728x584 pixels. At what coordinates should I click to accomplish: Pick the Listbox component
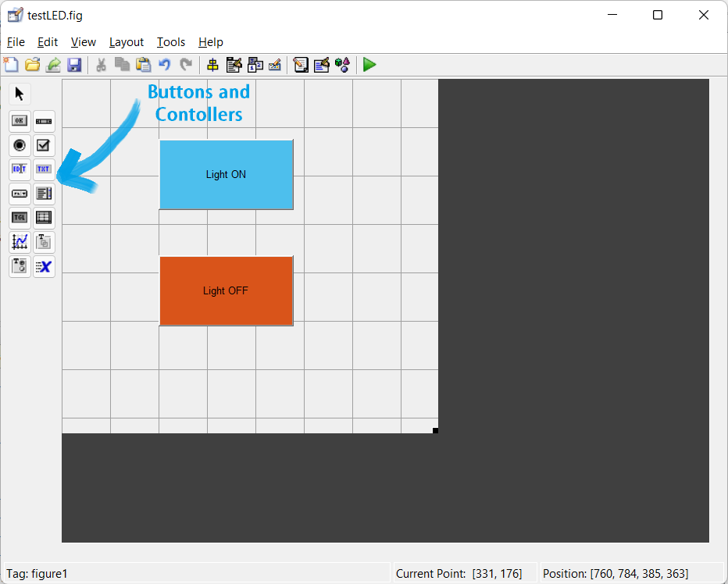pos(44,194)
